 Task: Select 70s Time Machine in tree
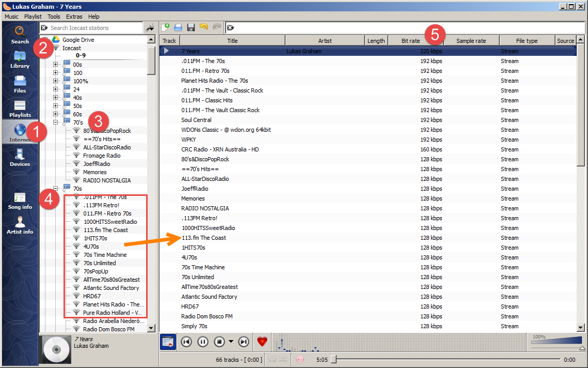click(105, 255)
